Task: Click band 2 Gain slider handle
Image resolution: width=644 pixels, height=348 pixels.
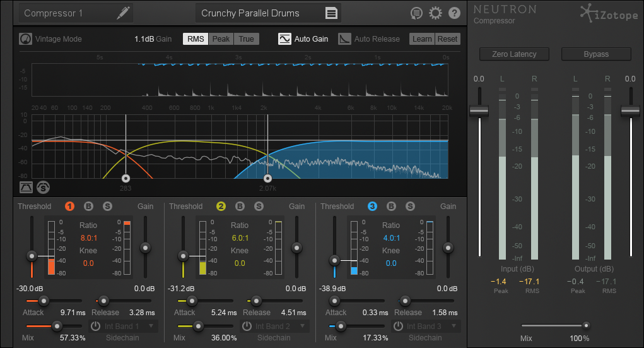Action: 296,248
